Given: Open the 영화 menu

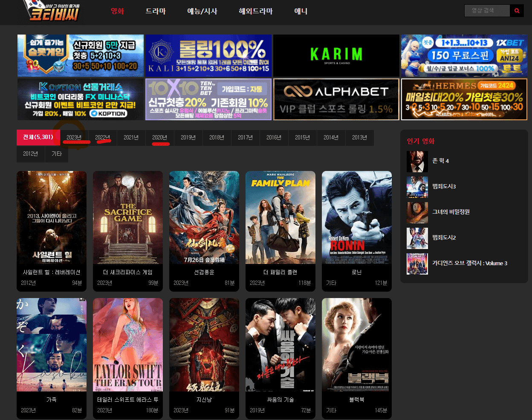Looking at the screenshot, I should pos(117,11).
